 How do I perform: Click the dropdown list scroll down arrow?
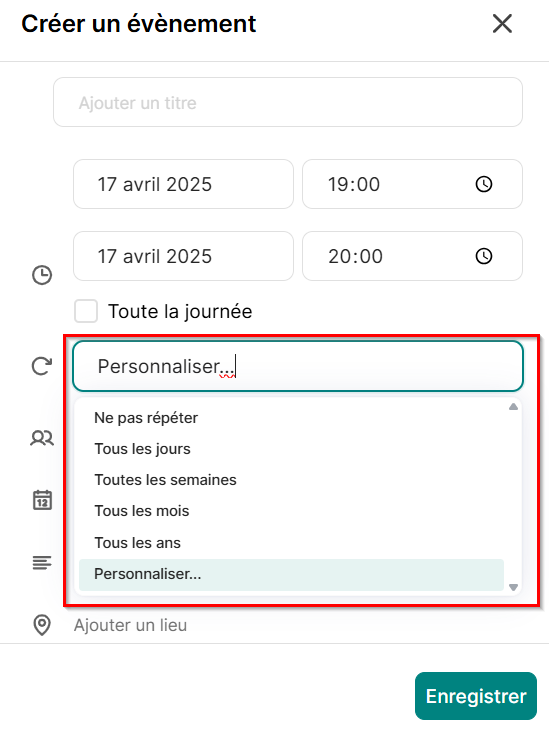pos(514,588)
